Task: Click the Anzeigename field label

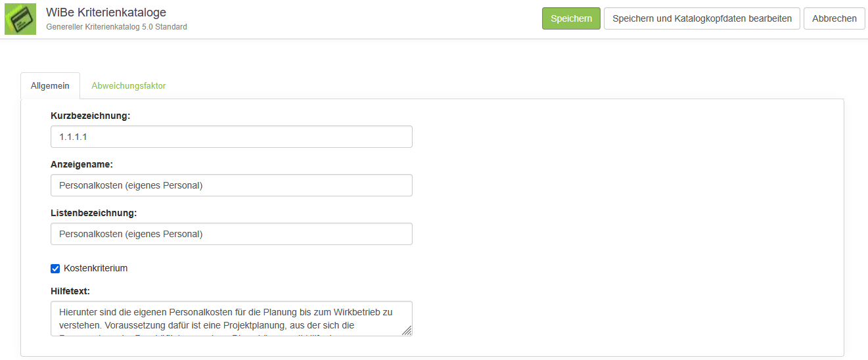Action: [x=81, y=164]
